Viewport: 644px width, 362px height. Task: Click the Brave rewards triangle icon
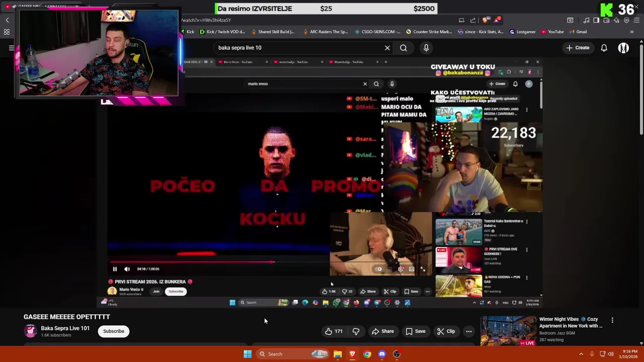click(x=498, y=20)
